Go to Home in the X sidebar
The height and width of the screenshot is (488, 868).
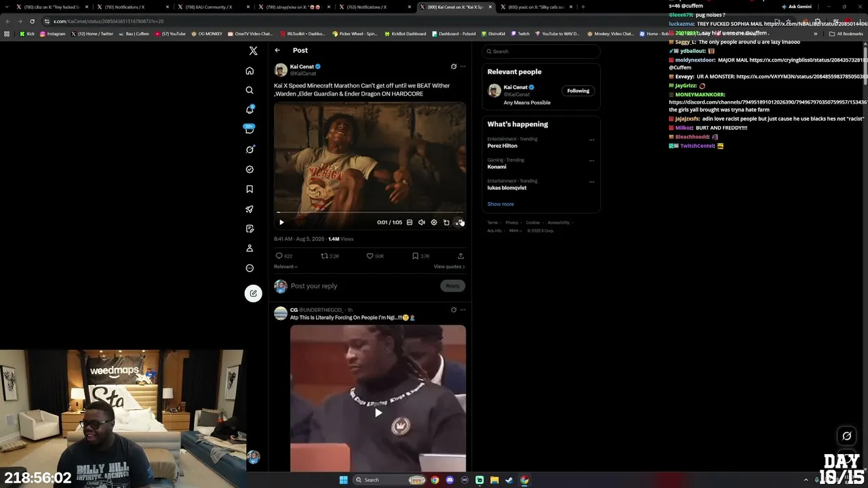250,70
